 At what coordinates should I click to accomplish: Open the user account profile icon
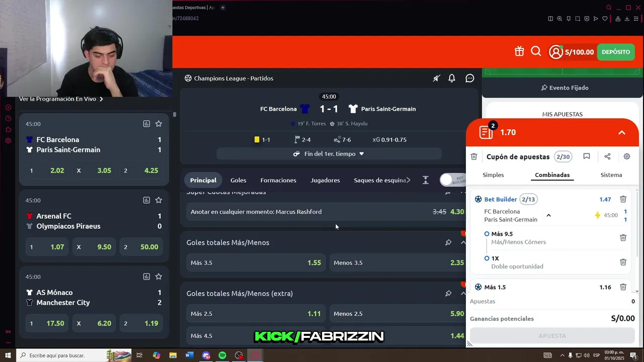pos(556,52)
